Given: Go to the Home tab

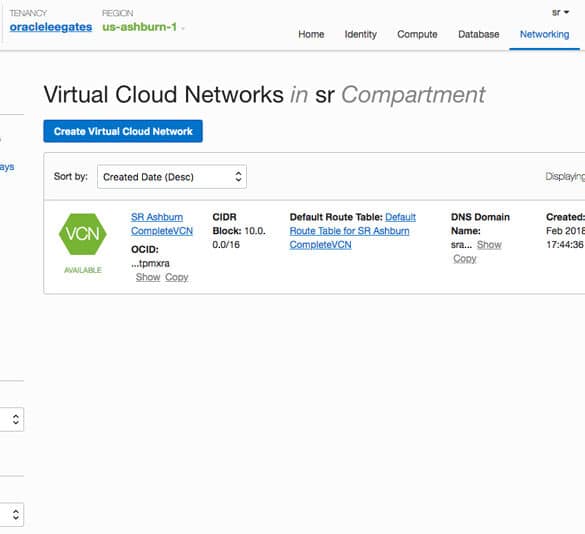Looking at the screenshot, I should tap(311, 34).
